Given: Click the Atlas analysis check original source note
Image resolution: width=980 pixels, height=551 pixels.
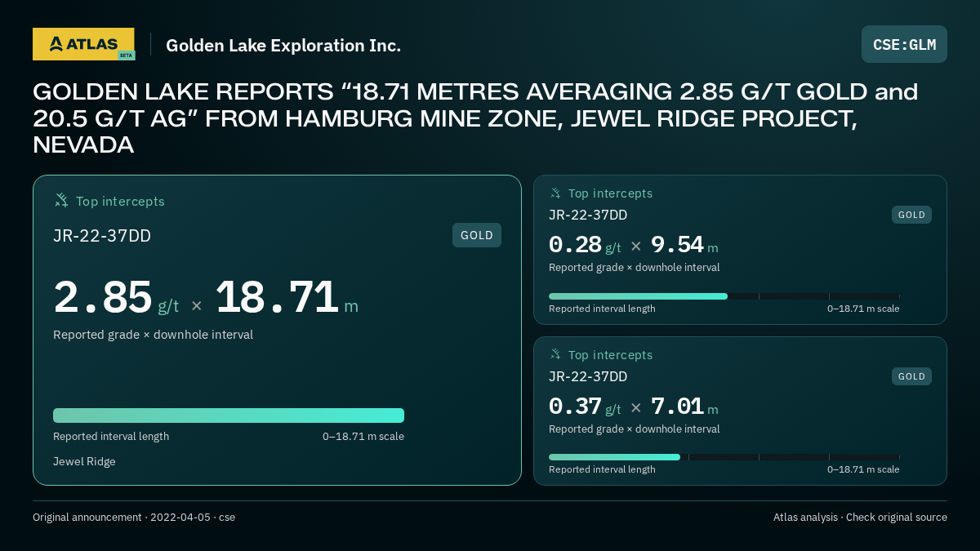Looking at the screenshot, I should tap(860, 518).
